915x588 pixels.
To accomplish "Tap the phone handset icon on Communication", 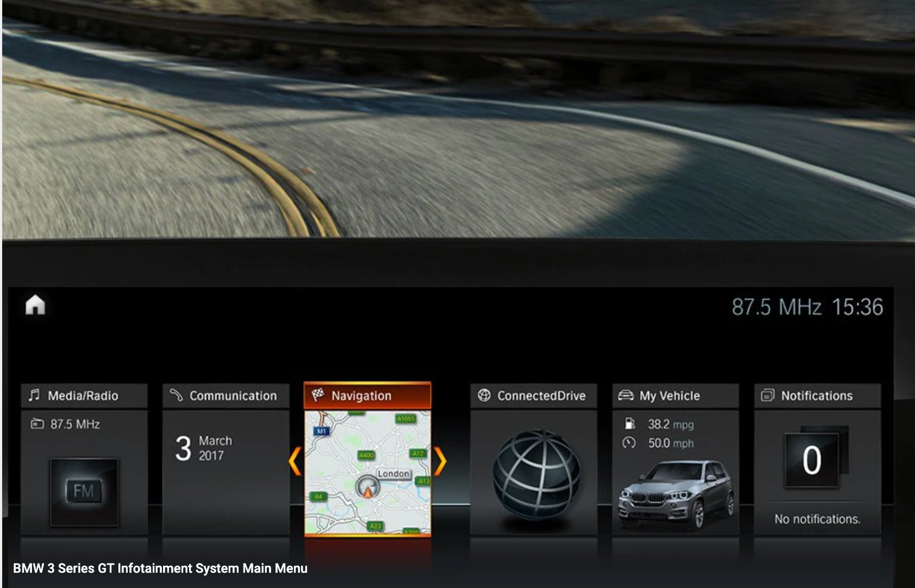I will pyautogui.click(x=176, y=395).
